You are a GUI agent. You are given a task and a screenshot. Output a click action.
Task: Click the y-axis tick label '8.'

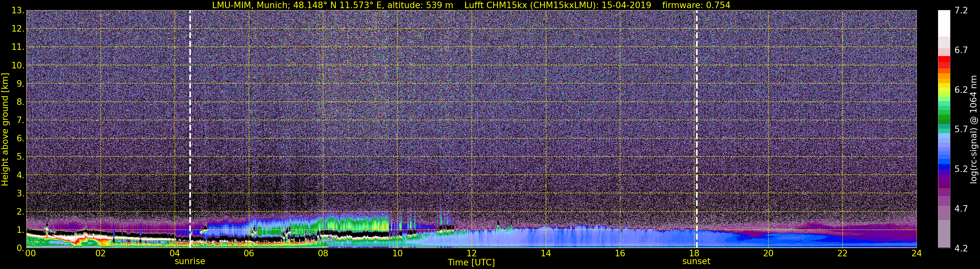click(20, 102)
